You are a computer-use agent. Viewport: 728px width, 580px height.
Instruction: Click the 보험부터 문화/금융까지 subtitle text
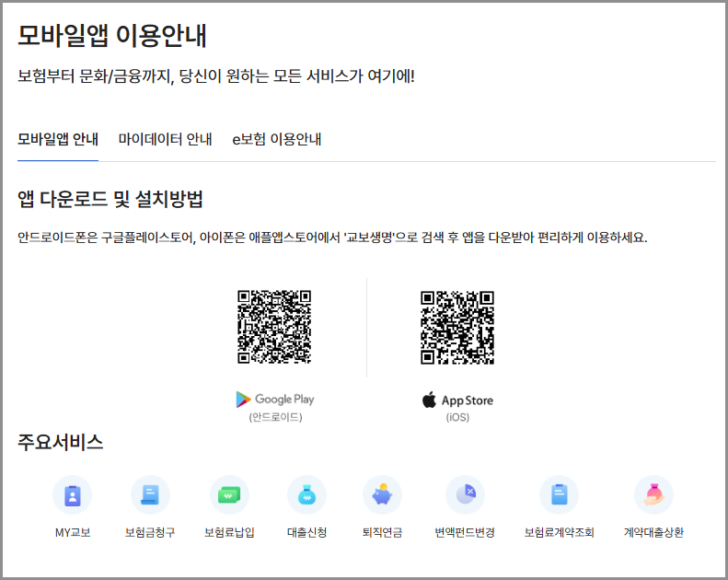(x=216, y=75)
